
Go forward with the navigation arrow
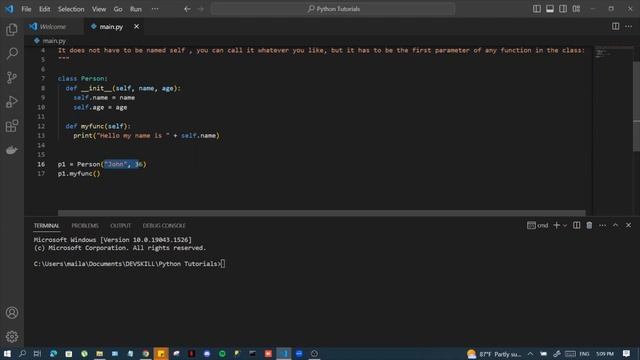pos(200,9)
